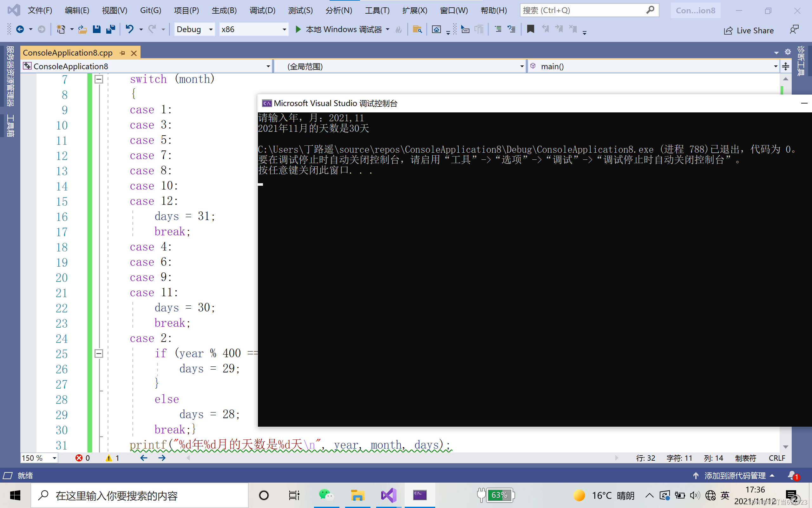Click the split editor window icon
The height and width of the screenshot is (508, 812).
coord(785,66)
